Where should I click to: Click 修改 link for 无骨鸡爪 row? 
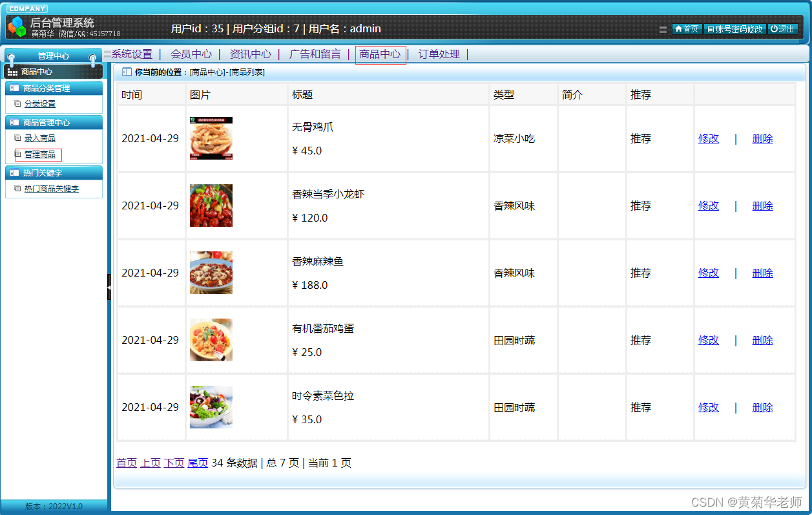point(708,138)
